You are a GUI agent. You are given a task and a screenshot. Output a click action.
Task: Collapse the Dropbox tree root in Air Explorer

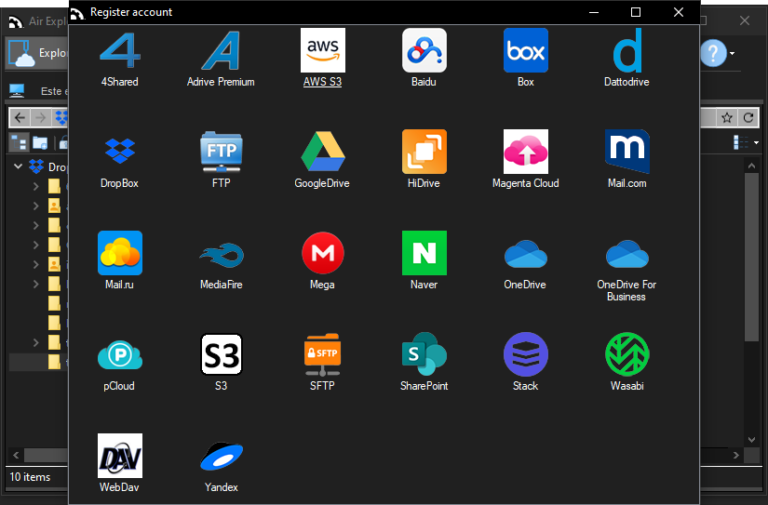[18, 167]
